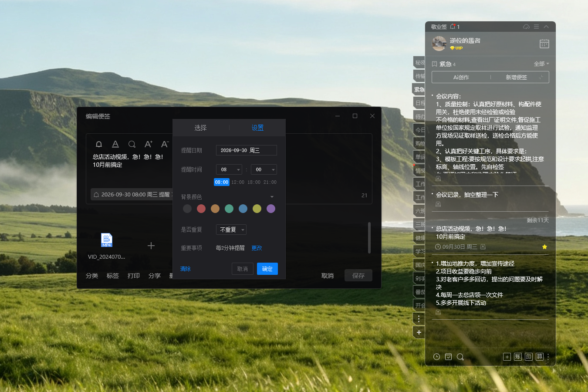Screen dimensions: 588x392
Task: Click the bookmark icon beside 紧急
Action: coord(434,64)
